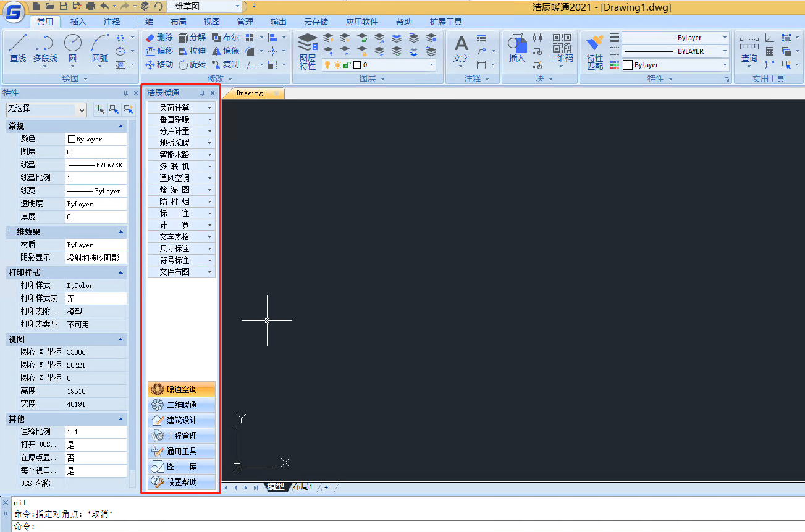The height and width of the screenshot is (532, 805).
Task: Open the 无选择 selection dropdown
Action: coord(46,109)
